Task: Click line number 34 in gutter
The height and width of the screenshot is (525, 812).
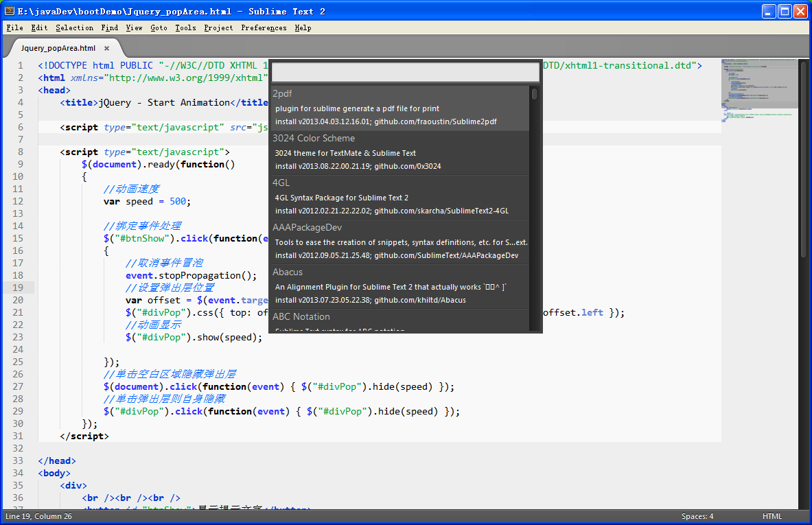Action: click(18, 473)
